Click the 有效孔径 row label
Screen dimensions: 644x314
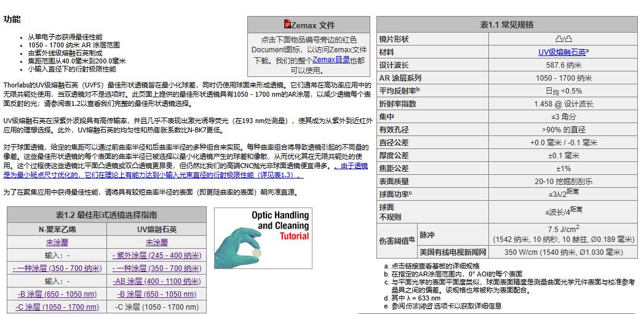[394, 130]
